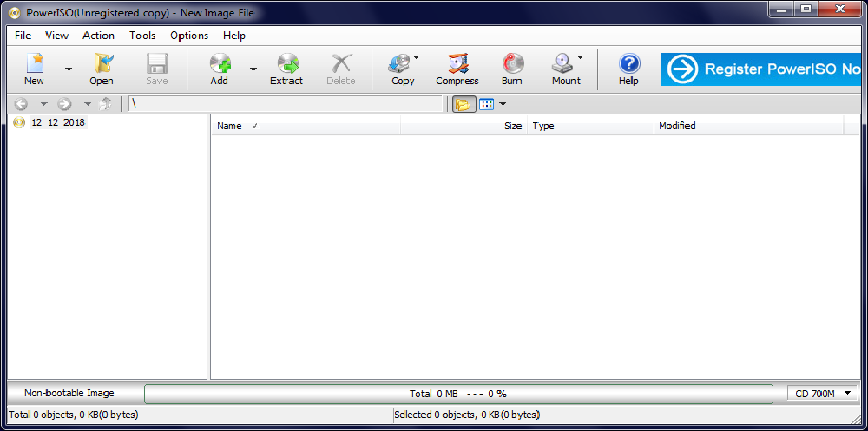868x431 pixels.
Task: Click the Compress toolbar icon
Action: point(457,63)
